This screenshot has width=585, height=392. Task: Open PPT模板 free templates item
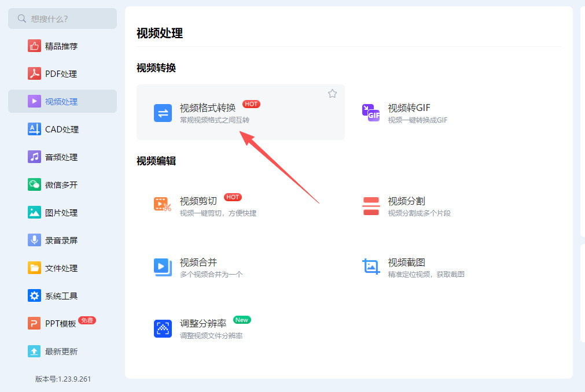62,323
